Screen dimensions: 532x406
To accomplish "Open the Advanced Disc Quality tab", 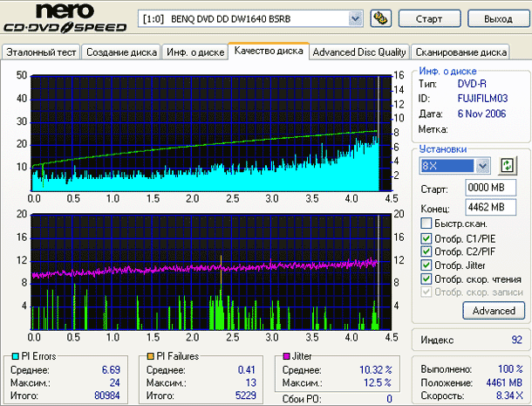I will [x=359, y=52].
